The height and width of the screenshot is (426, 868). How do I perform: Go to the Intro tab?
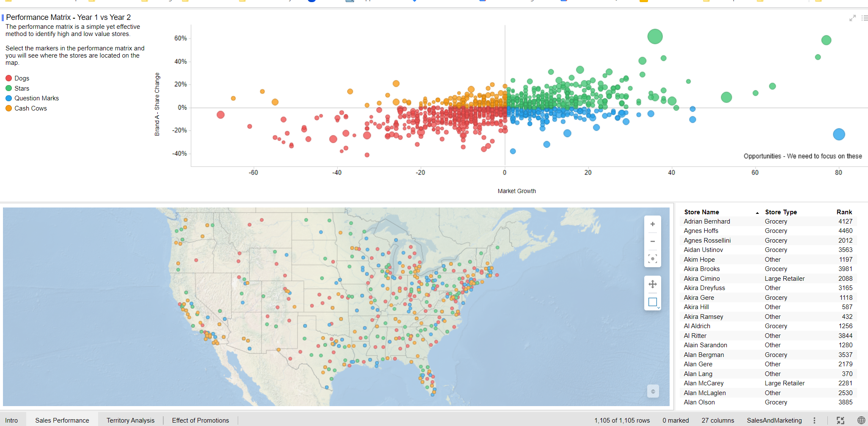pos(11,420)
